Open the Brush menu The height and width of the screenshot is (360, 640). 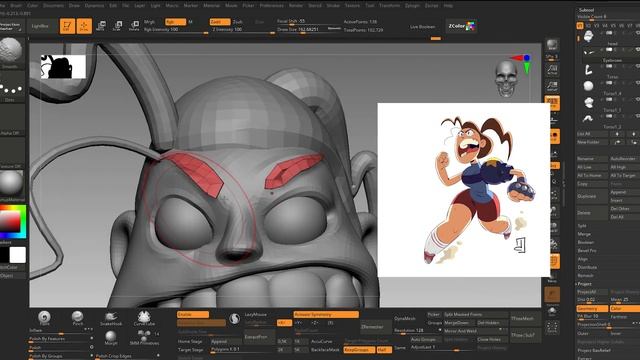click(x=16, y=5)
